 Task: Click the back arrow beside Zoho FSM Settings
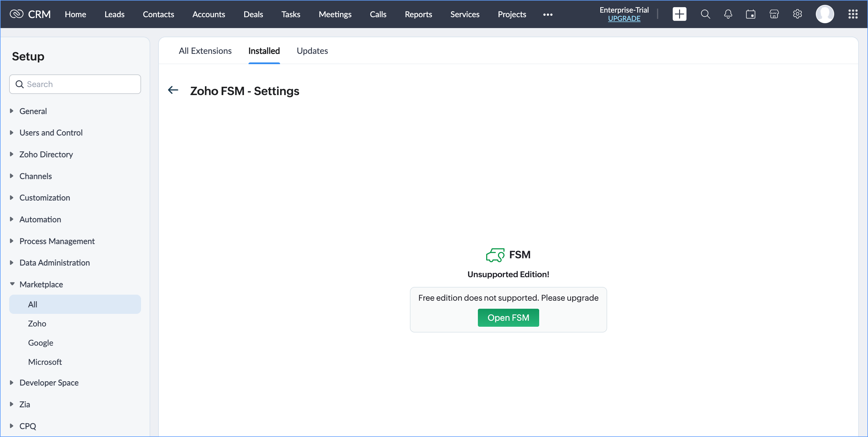tap(173, 90)
